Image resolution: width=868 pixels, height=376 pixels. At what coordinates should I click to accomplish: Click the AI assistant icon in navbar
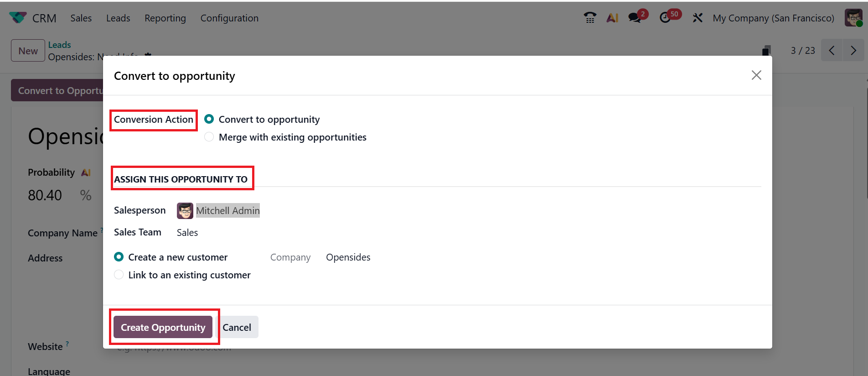612,18
